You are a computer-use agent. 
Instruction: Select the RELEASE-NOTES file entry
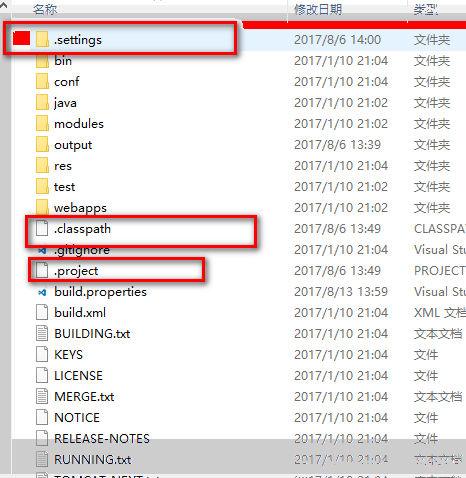tap(102, 439)
